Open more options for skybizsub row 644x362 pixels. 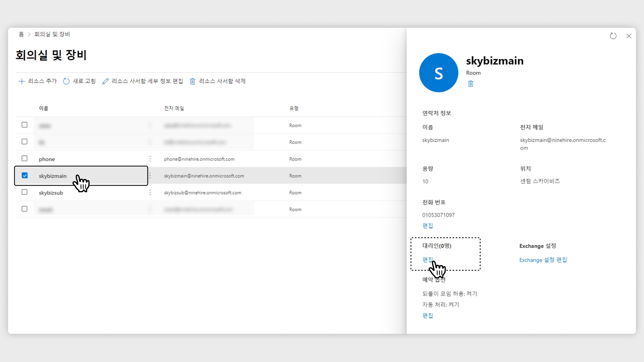(x=150, y=192)
